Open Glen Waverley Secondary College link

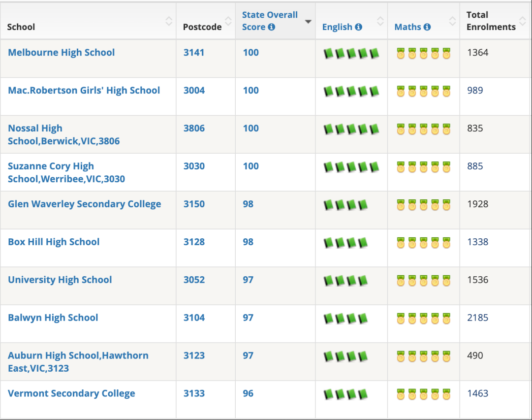point(85,204)
